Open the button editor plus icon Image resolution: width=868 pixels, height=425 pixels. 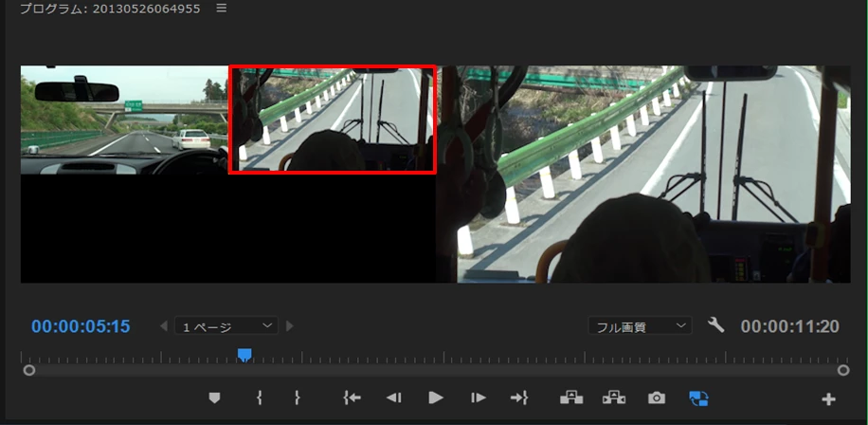coord(829,399)
